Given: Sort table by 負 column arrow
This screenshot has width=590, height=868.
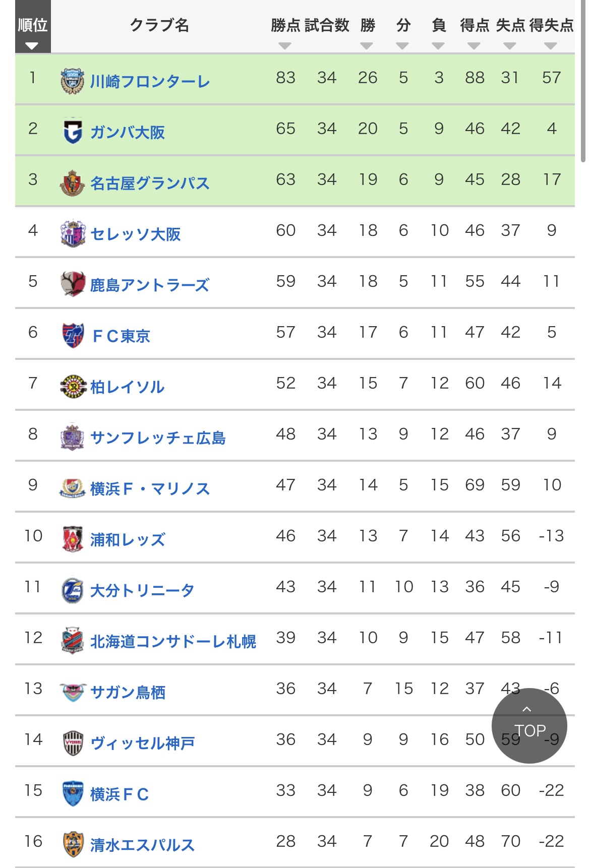Looking at the screenshot, I should pos(438,46).
